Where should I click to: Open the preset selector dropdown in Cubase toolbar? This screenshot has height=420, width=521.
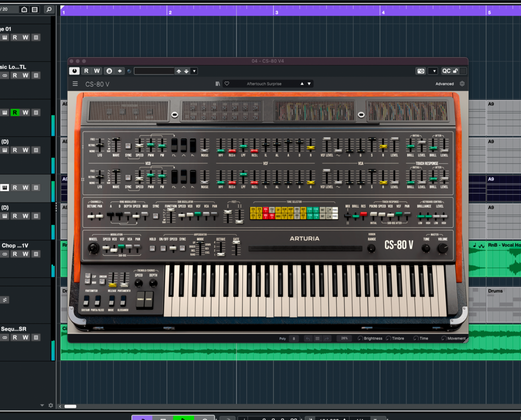point(194,71)
